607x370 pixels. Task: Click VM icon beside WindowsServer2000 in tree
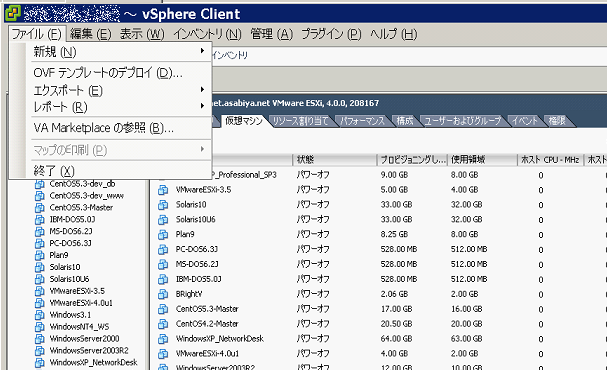[x=39, y=339]
